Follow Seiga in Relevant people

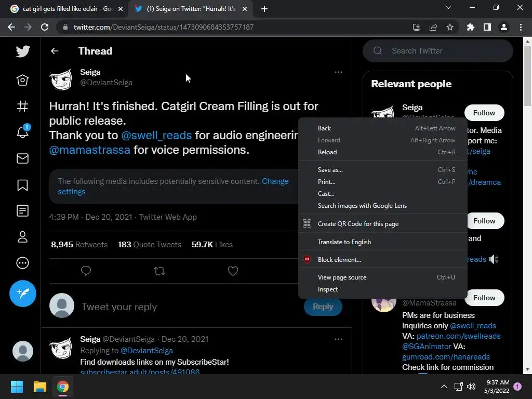484,113
